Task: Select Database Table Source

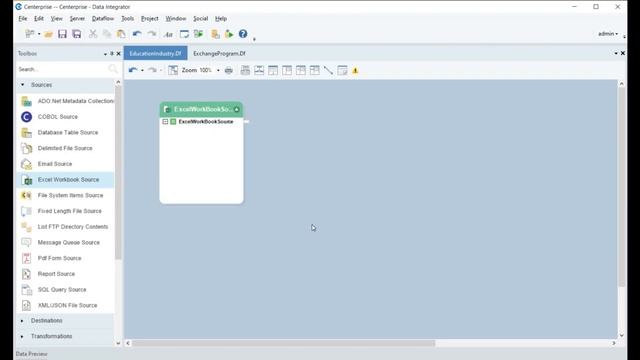Action: (x=66, y=133)
